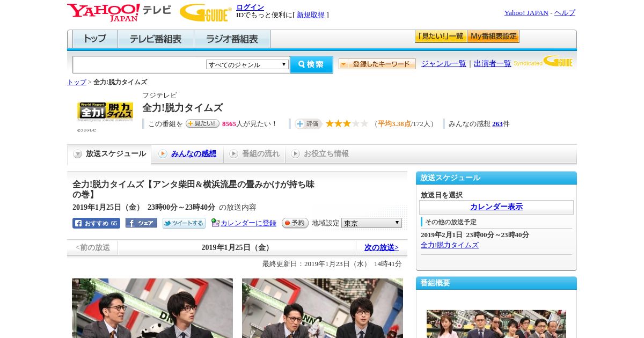Click the play icon on お役立ち情報 tab
The height and width of the screenshot is (338, 644).
(295, 154)
